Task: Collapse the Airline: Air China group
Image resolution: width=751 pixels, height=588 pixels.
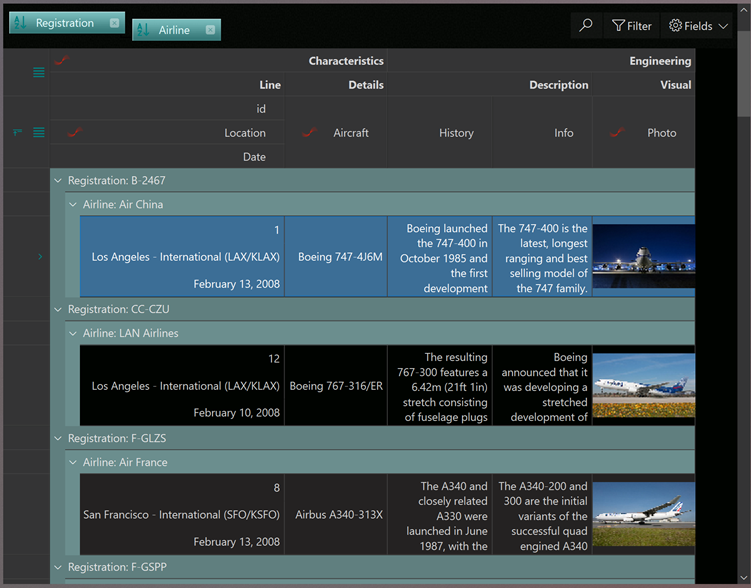Action: pyautogui.click(x=73, y=204)
